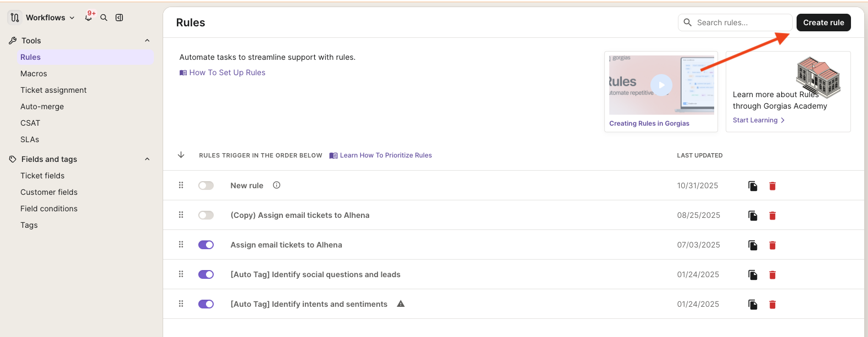Duplicate the 07/03/2025 Assign email tickets rule
868x337 pixels.
tap(753, 245)
